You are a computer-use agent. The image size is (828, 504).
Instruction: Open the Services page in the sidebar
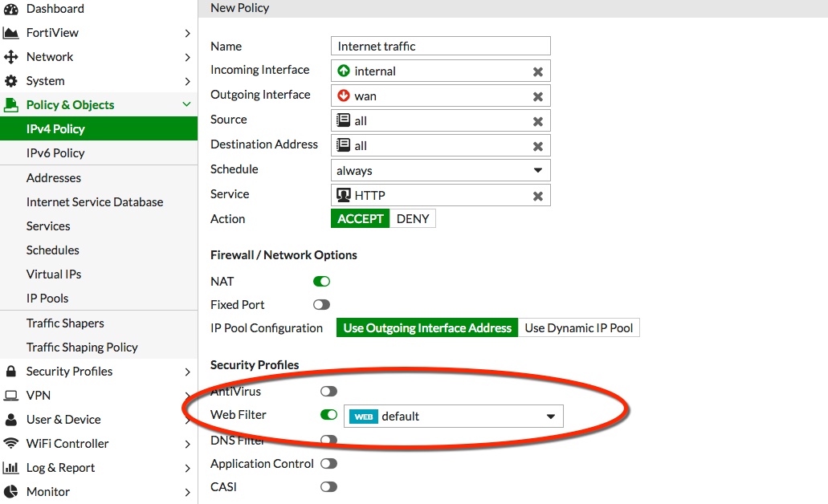pos(48,226)
